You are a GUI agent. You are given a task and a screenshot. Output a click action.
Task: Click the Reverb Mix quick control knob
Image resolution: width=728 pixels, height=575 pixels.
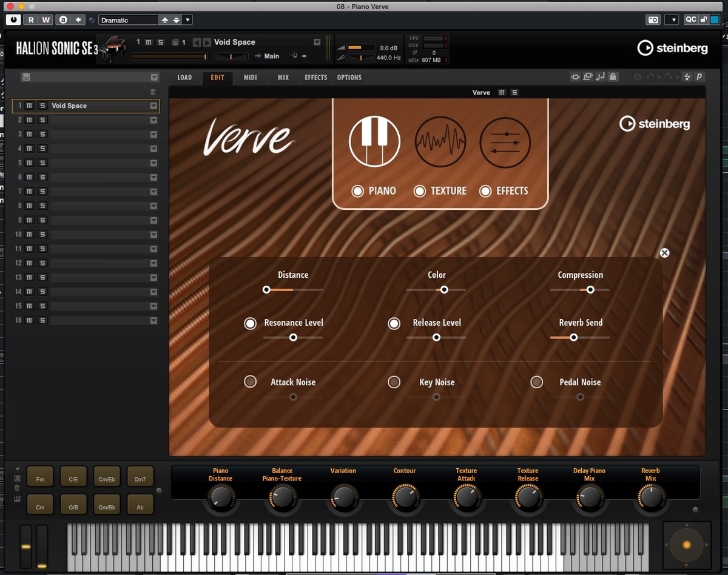(x=650, y=499)
